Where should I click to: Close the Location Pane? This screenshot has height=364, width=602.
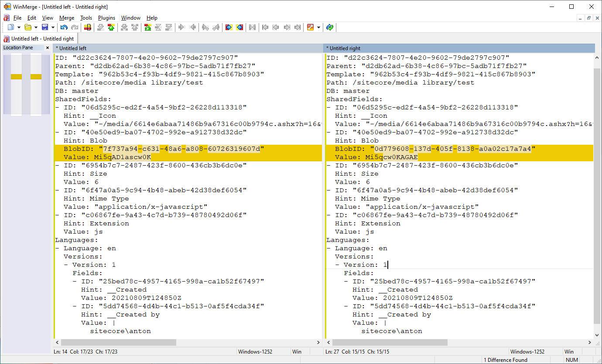point(48,48)
